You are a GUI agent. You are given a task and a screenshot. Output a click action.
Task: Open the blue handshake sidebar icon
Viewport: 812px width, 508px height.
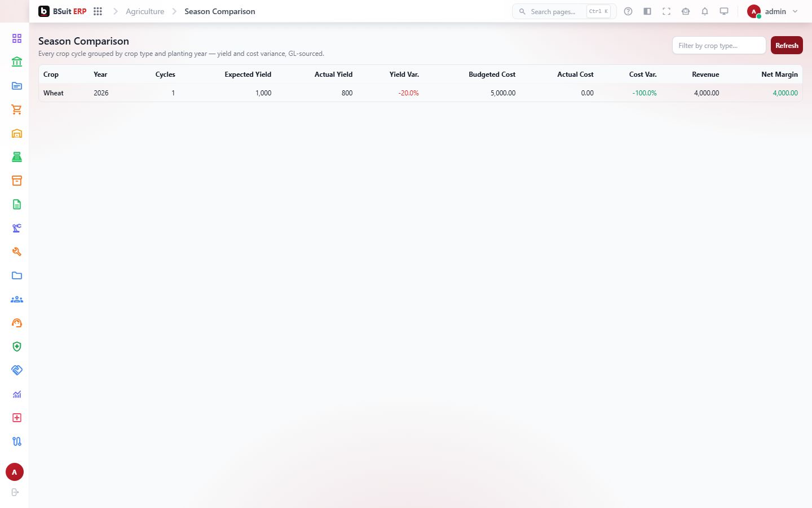(x=17, y=370)
